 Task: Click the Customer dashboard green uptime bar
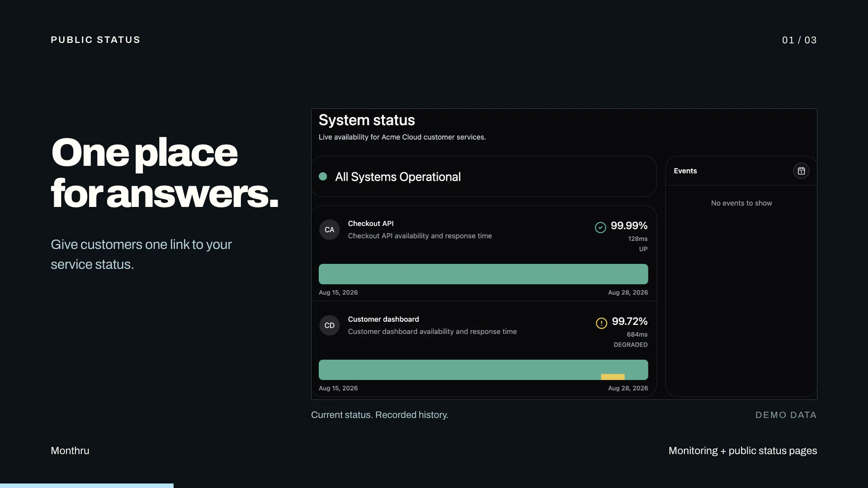[x=483, y=370]
